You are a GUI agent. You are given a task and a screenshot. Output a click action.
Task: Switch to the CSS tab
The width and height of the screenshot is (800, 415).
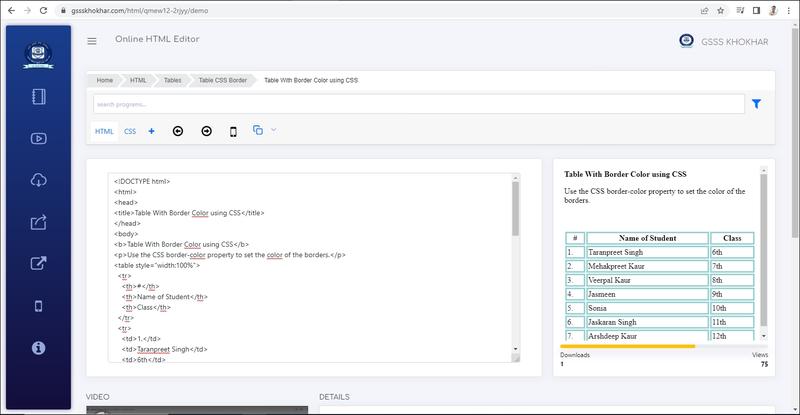tap(130, 131)
